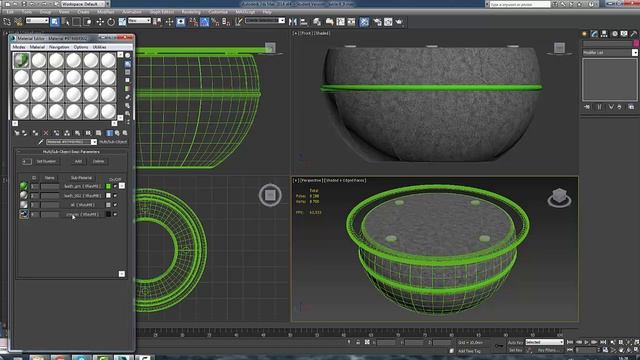Screen dimensions: 640x360
Task: Click the Set Number button
Action: tap(46, 162)
